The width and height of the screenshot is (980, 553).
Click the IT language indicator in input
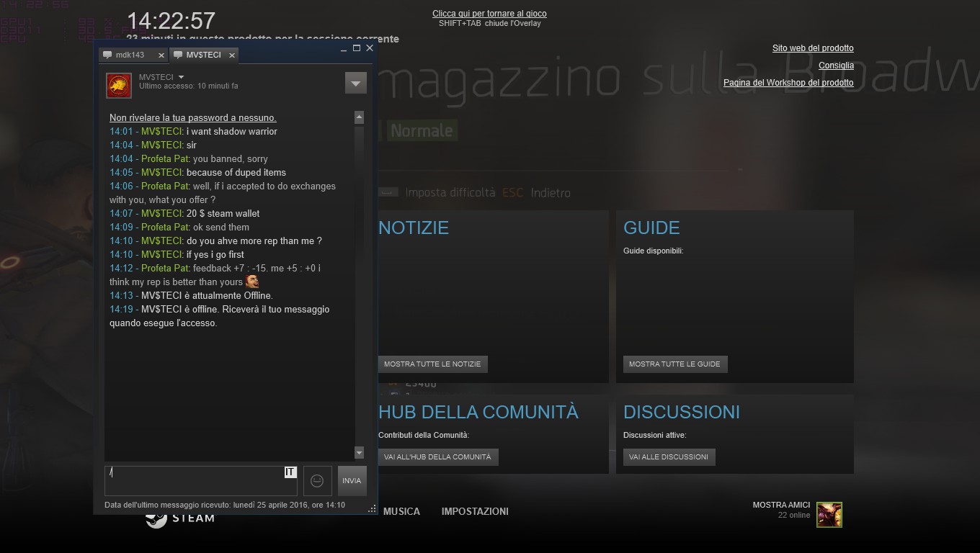290,472
